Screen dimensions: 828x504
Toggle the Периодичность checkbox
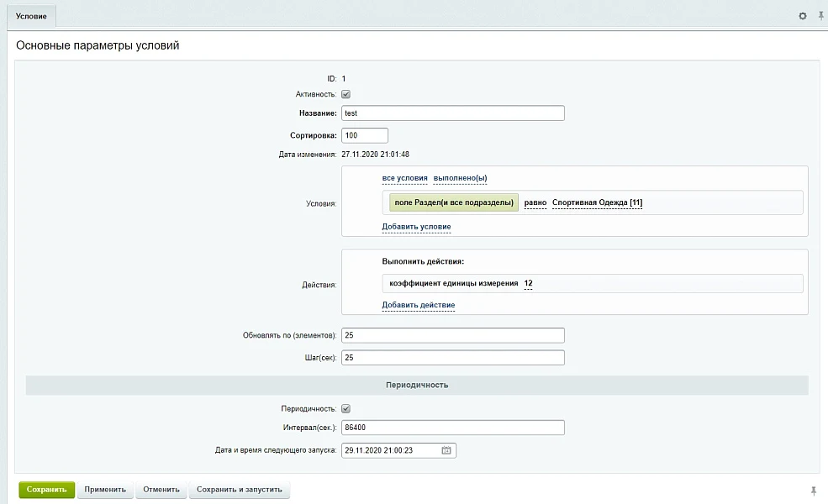[x=345, y=408]
